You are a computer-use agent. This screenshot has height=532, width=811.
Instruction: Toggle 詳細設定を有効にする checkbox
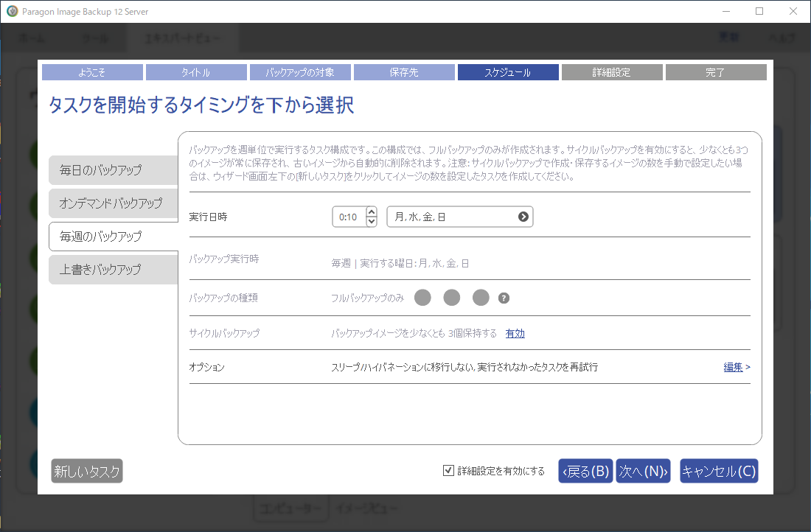pos(448,471)
